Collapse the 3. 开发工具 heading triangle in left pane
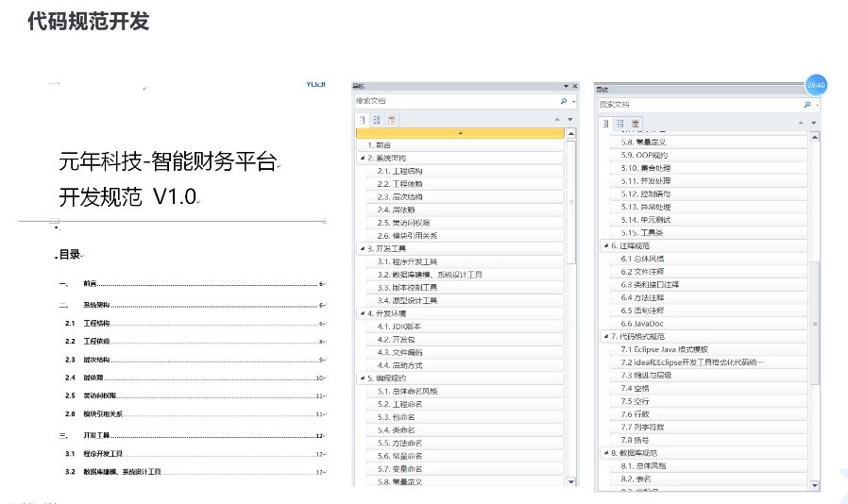Viewport: 848px width, 504px height. 363,249
